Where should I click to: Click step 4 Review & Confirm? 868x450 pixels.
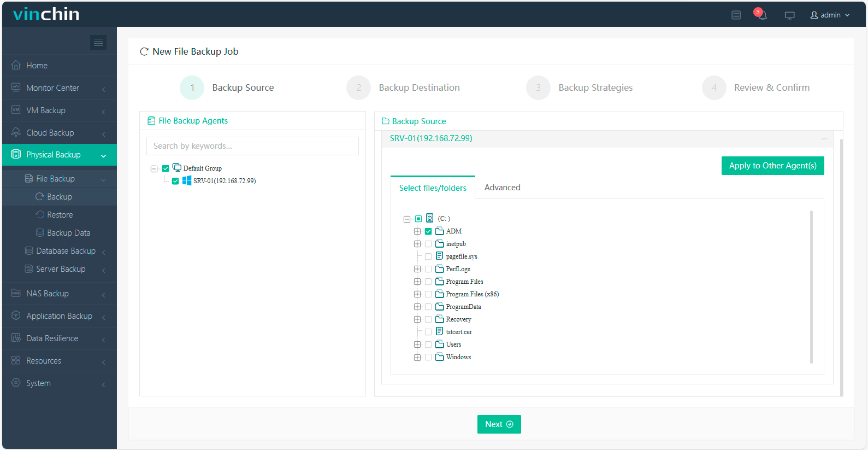tap(756, 87)
